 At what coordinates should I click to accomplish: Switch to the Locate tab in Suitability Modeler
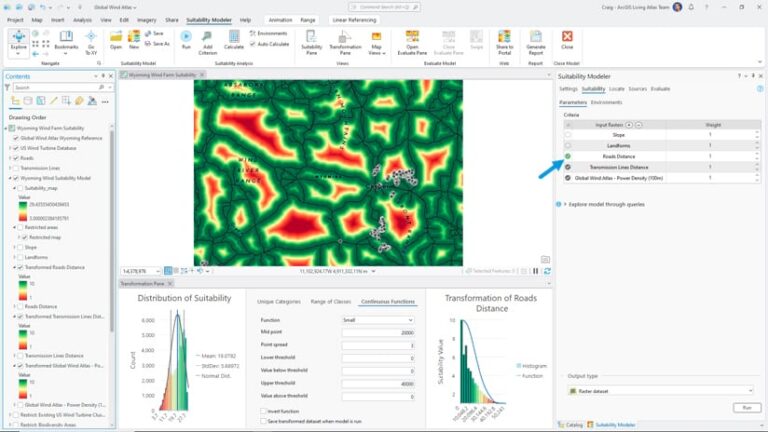point(617,89)
